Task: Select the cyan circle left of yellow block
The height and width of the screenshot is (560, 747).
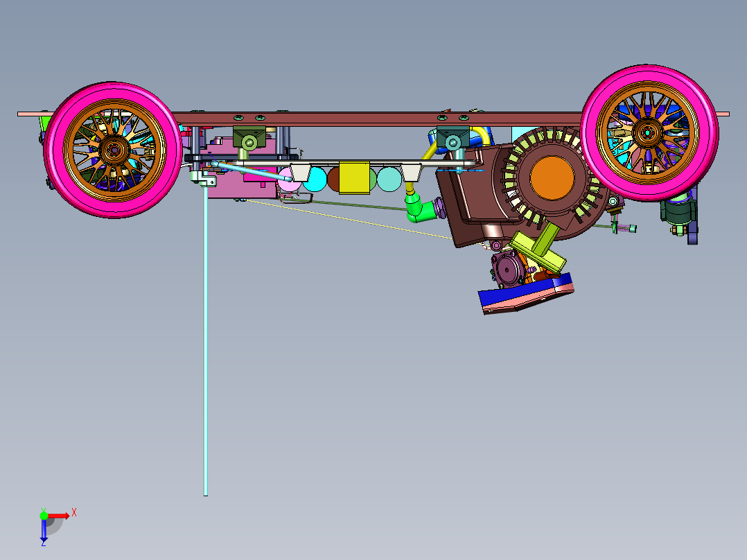Action: point(316,180)
